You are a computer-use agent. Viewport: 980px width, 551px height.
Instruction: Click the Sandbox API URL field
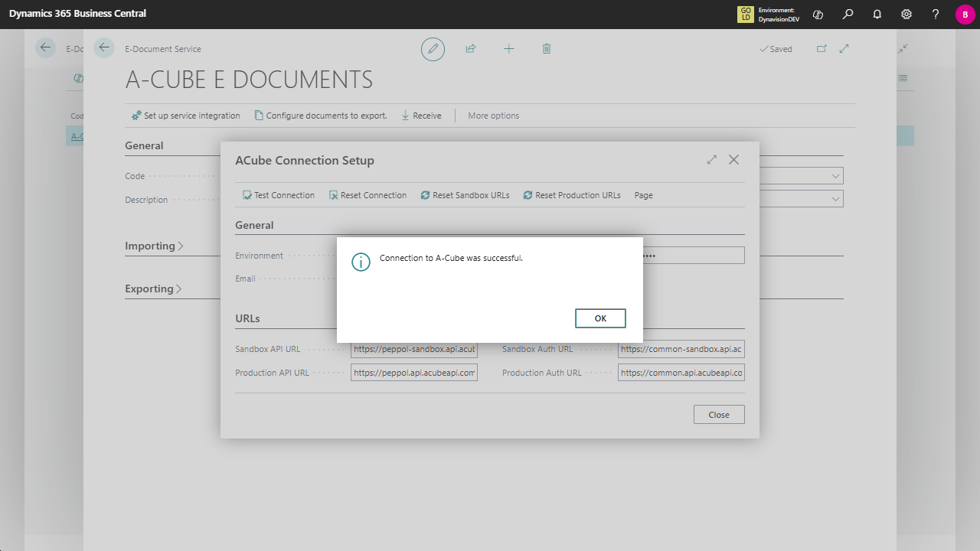pos(414,349)
